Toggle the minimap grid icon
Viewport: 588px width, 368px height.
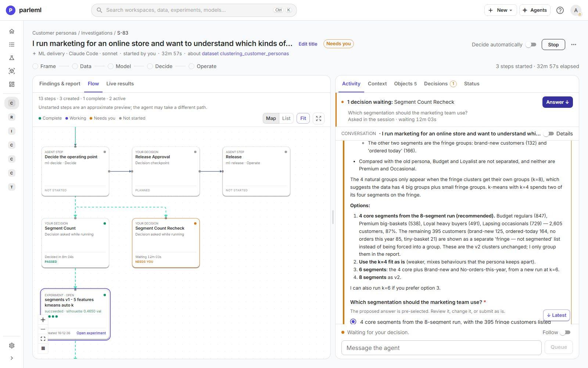click(x=43, y=348)
